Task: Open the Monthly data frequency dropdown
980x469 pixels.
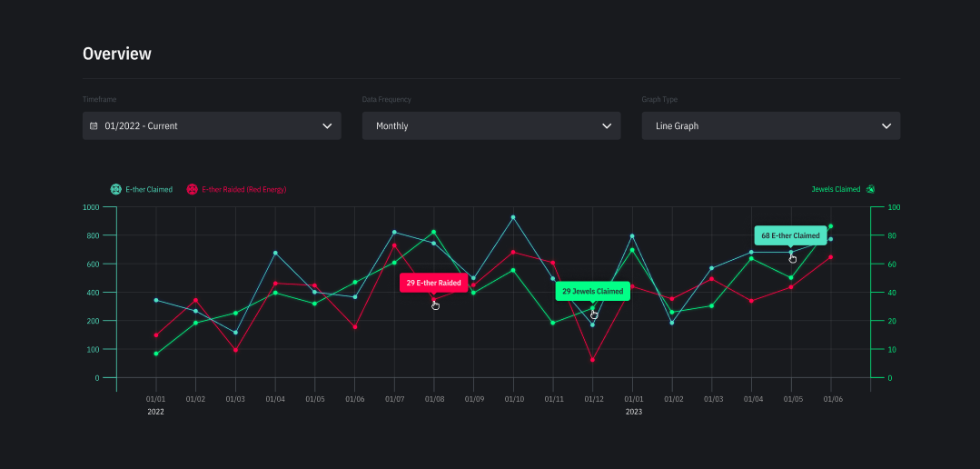Action: pyautogui.click(x=491, y=126)
